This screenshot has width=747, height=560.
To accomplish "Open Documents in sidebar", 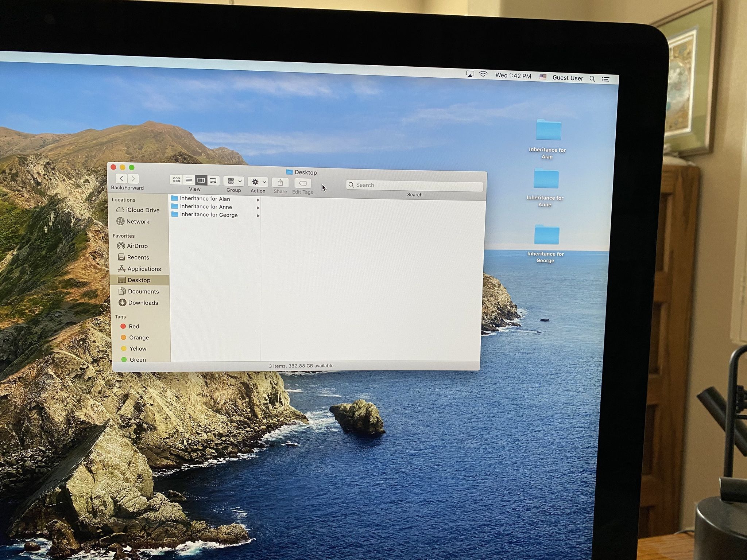I will click(139, 291).
